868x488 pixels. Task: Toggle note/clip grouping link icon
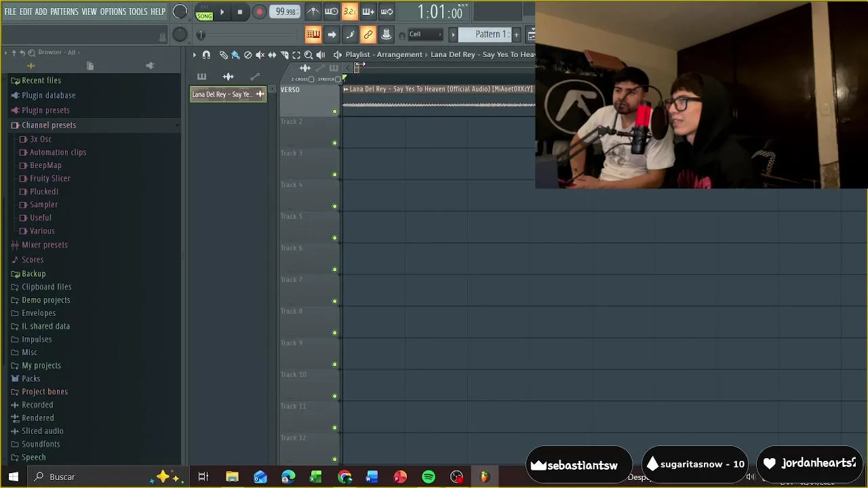[x=368, y=35]
